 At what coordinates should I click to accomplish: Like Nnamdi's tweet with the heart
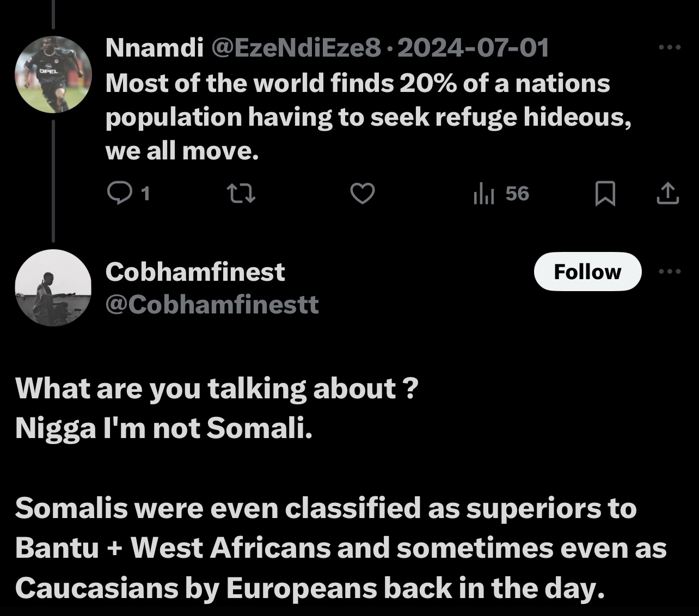[x=362, y=194]
